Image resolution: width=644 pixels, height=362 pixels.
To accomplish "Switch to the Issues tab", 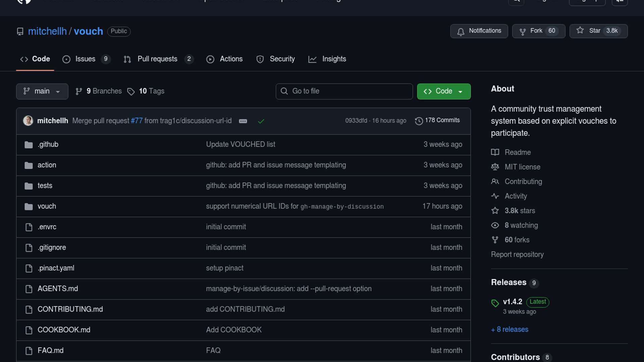I will coord(86,59).
